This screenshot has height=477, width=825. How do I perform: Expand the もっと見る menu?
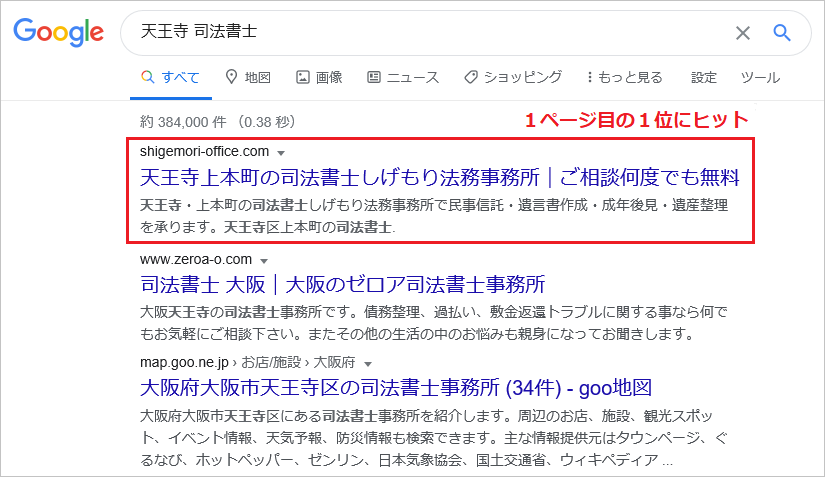(x=625, y=77)
